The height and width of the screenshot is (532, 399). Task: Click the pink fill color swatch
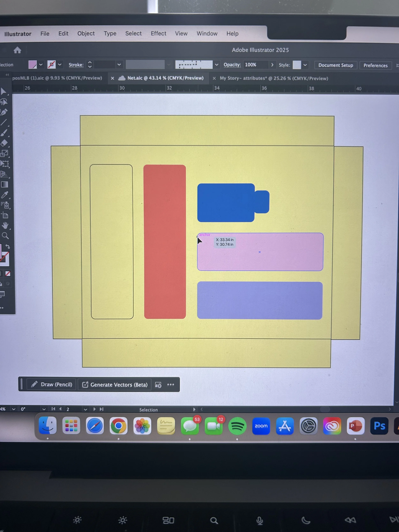pyautogui.click(x=32, y=64)
